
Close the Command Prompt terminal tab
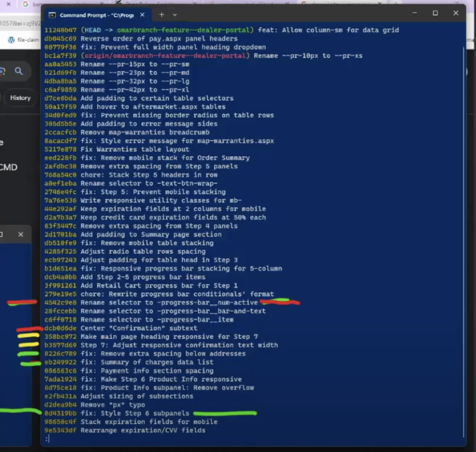(x=142, y=15)
